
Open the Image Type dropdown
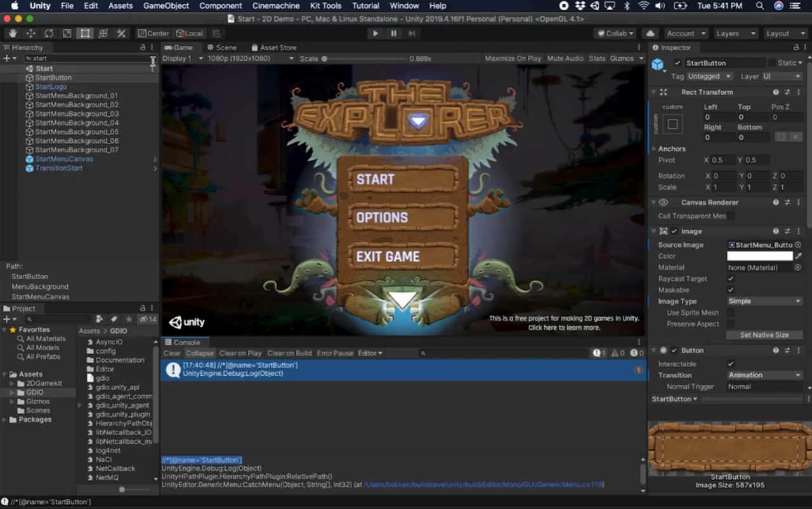764,301
